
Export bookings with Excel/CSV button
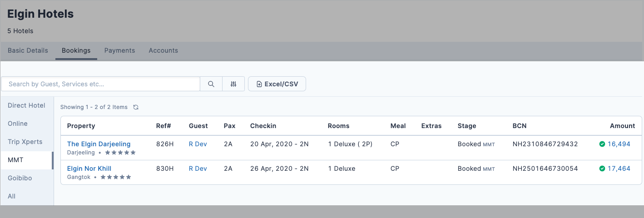tap(277, 84)
